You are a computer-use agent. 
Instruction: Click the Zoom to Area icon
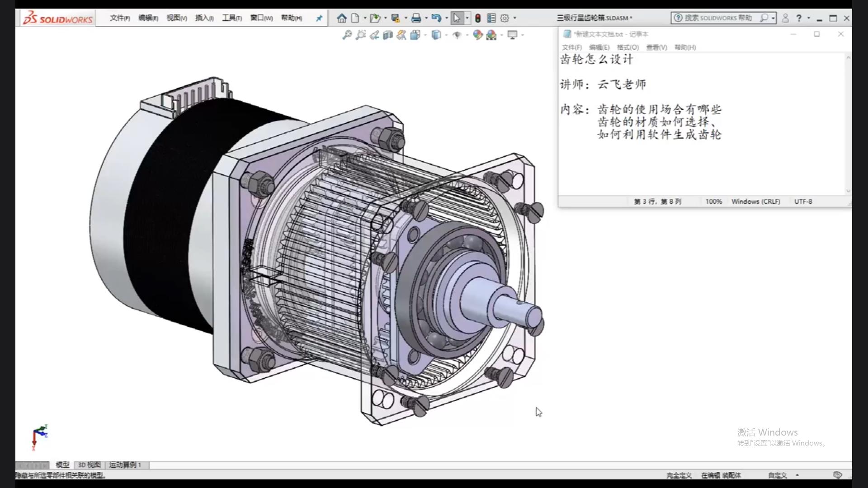(x=361, y=35)
